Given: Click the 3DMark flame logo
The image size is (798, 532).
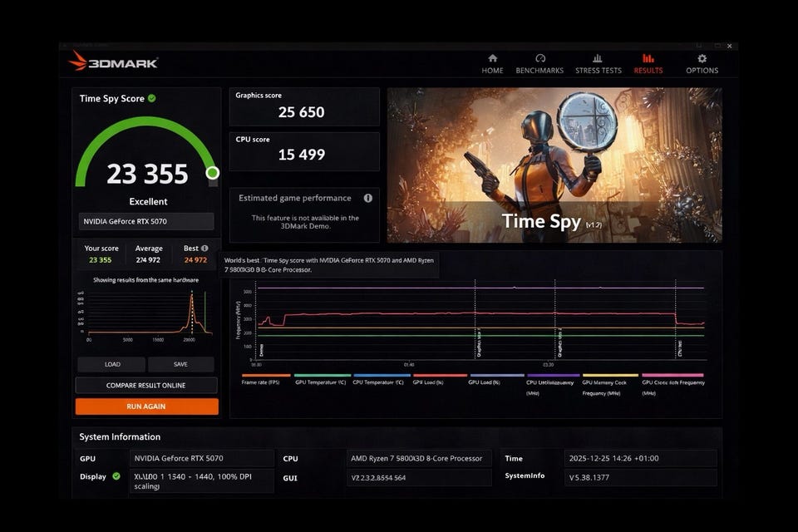Looking at the screenshot, I should [x=78, y=61].
